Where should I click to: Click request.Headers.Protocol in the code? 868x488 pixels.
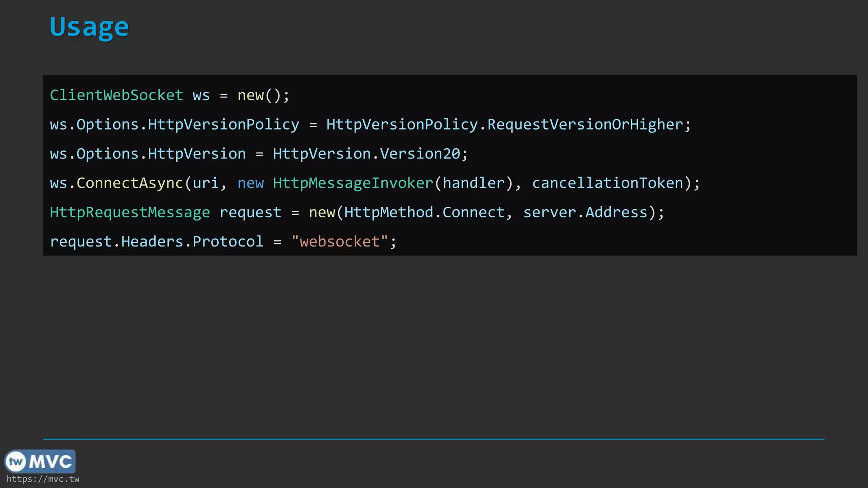156,241
